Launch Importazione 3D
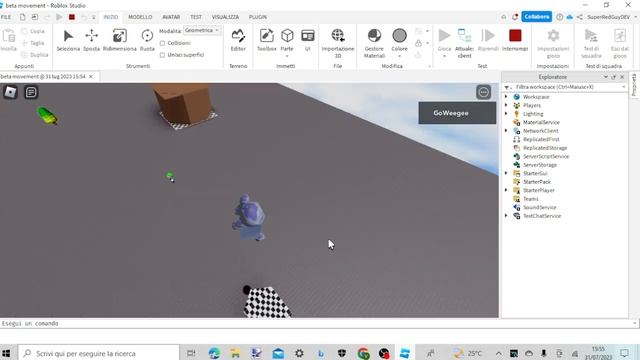Screen dimensions: 640x360 [338, 43]
